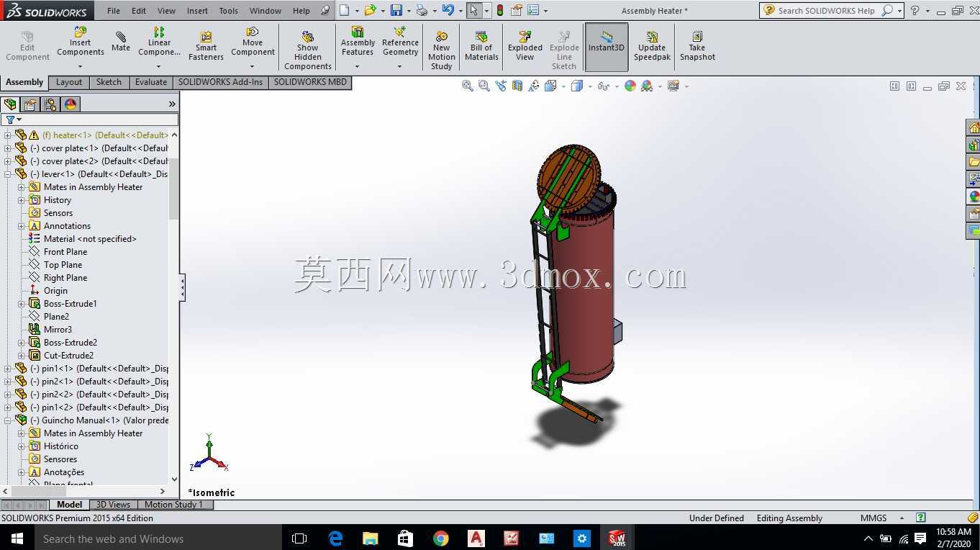The height and width of the screenshot is (550, 980).
Task: Toggle the Select cursor tool
Action: pyautogui.click(x=473, y=10)
